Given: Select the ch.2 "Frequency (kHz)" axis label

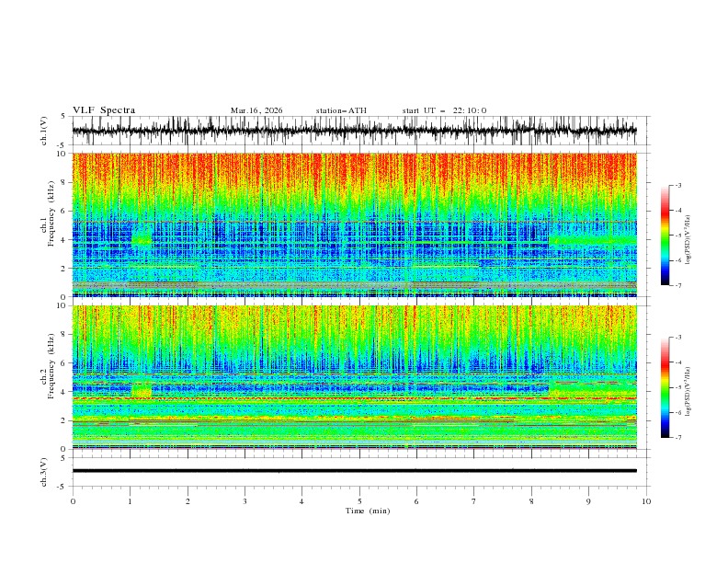Looking at the screenshot, I should [x=51, y=366].
